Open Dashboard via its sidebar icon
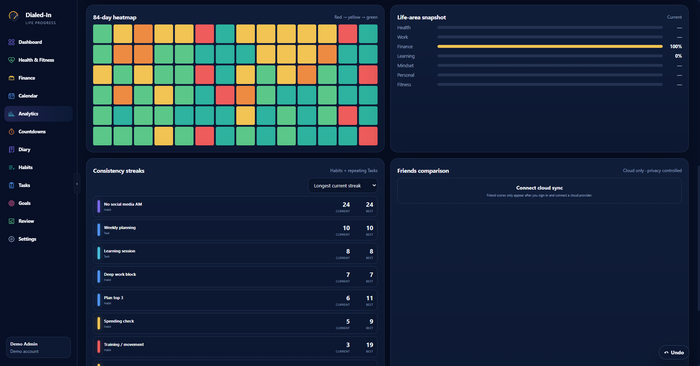This screenshot has width=700, height=366. point(11,42)
